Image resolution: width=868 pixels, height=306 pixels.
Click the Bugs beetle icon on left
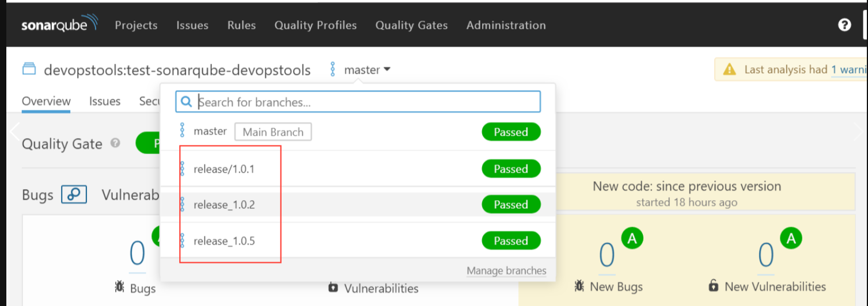[120, 288]
